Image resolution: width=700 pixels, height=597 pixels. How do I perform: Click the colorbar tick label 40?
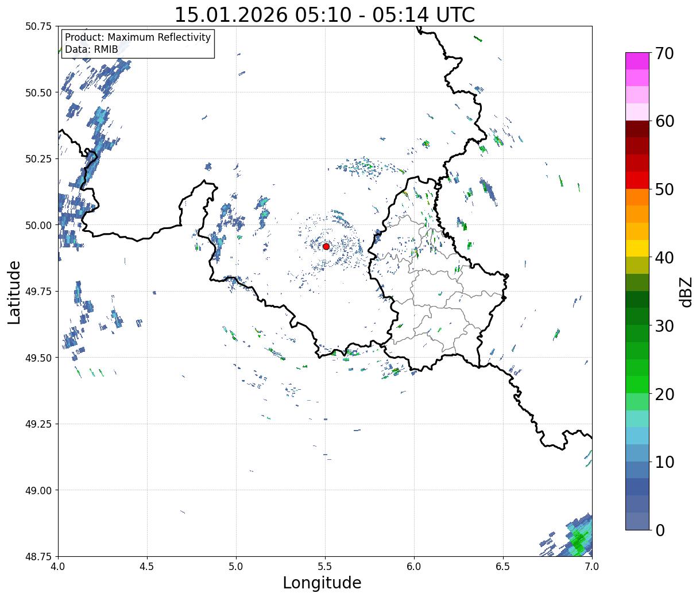[x=664, y=257]
